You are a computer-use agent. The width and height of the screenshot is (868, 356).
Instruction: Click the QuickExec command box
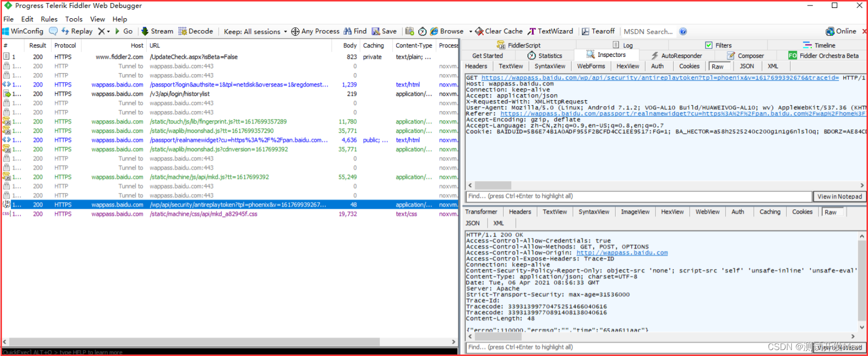click(x=230, y=352)
